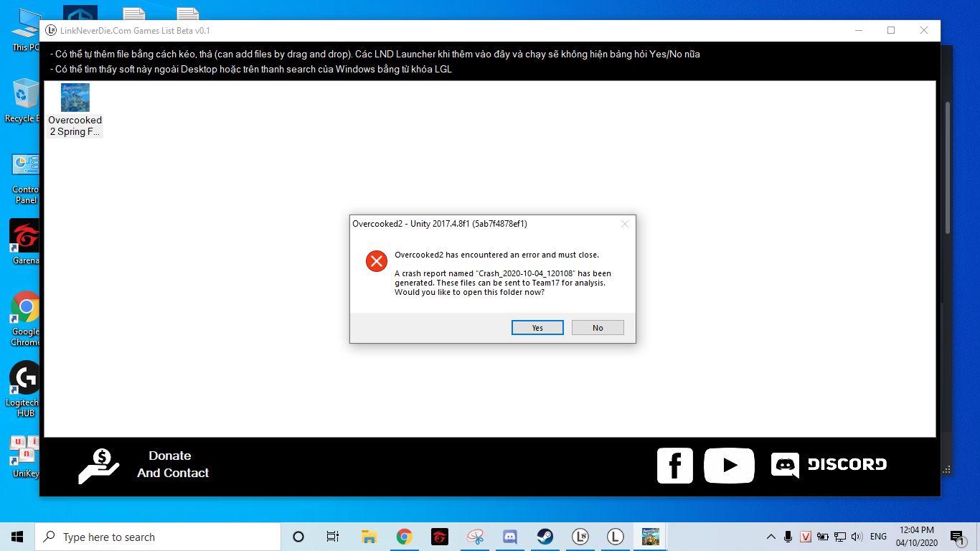Select the Garena desktop shortcut
This screenshot has width=980, height=551.
coord(25,242)
